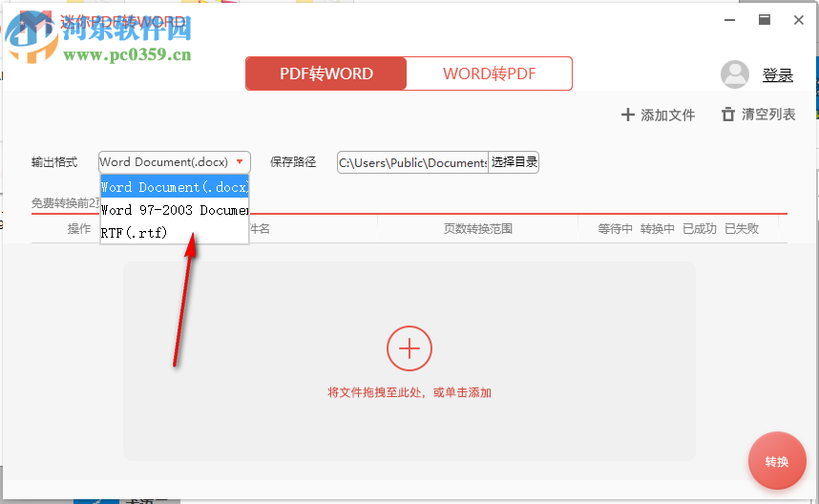Maximize the application window
Screen dimensions: 819x504
tap(765, 20)
